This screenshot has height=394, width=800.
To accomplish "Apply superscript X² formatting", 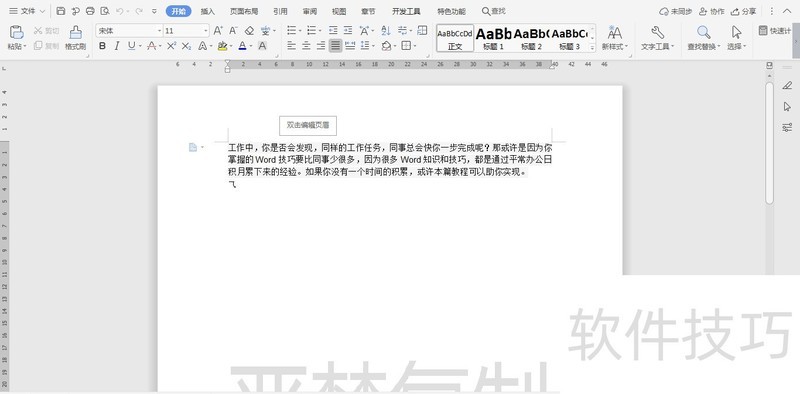I will pyautogui.click(x=171, y=46).
